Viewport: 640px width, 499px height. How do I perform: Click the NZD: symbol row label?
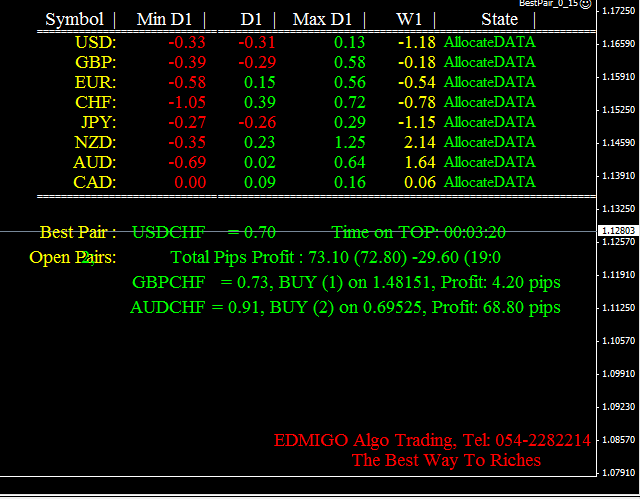(x=96, y=142)
